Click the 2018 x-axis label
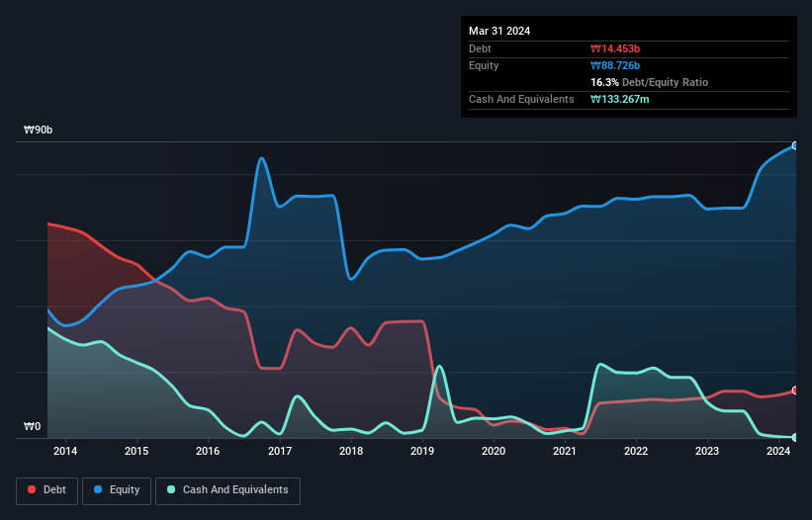Image resolution: width=812 pixels, height=520 pixels. pyautogui.click(x=351, y=451)
